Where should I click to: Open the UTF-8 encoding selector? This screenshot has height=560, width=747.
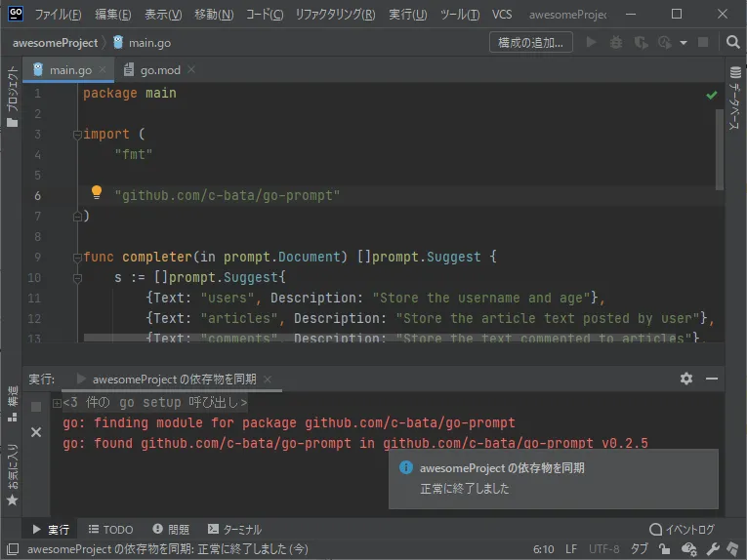(604, 549)
